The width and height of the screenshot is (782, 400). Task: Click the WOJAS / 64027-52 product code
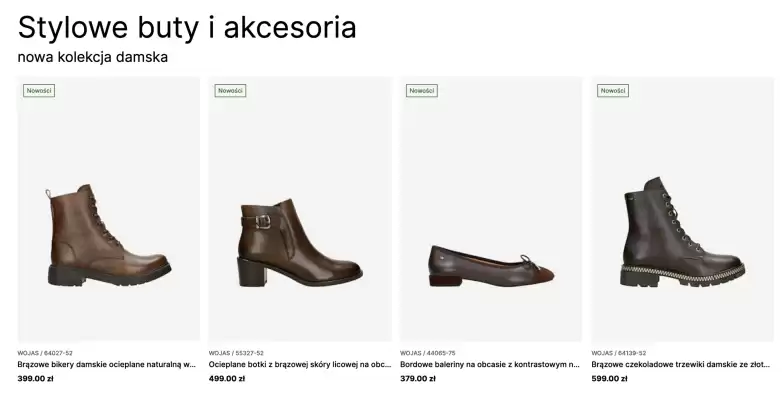[45, 353]
